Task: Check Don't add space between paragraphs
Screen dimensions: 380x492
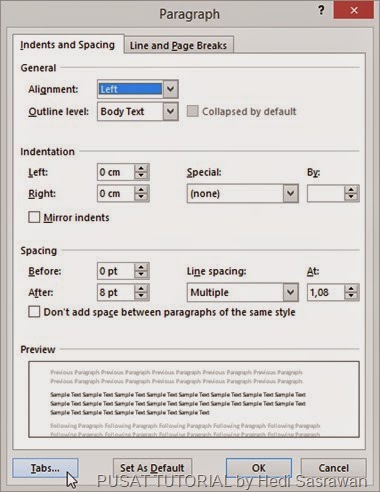Action: (x=34, y=312)
